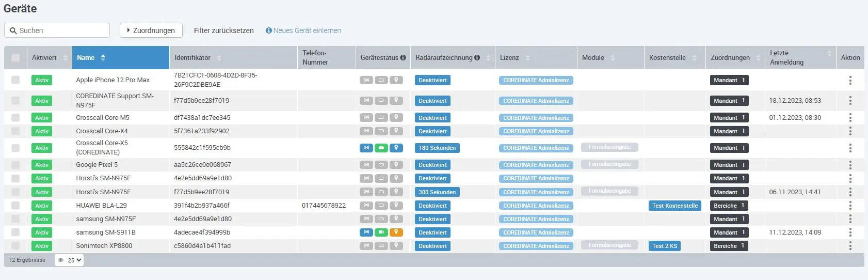This screenshot has height=280, width=868.
Task: Click Mandant badge for Crosscall Core-M5
Action: (729, 118)
